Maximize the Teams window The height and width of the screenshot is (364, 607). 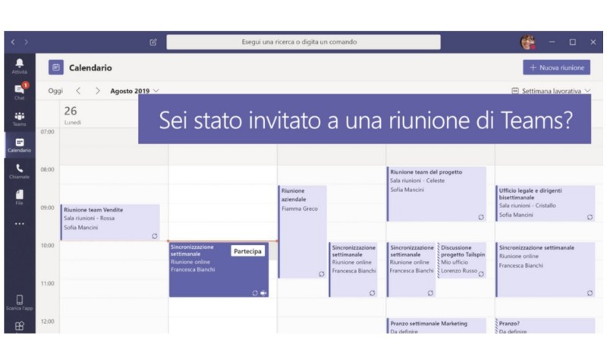(573, 42)
